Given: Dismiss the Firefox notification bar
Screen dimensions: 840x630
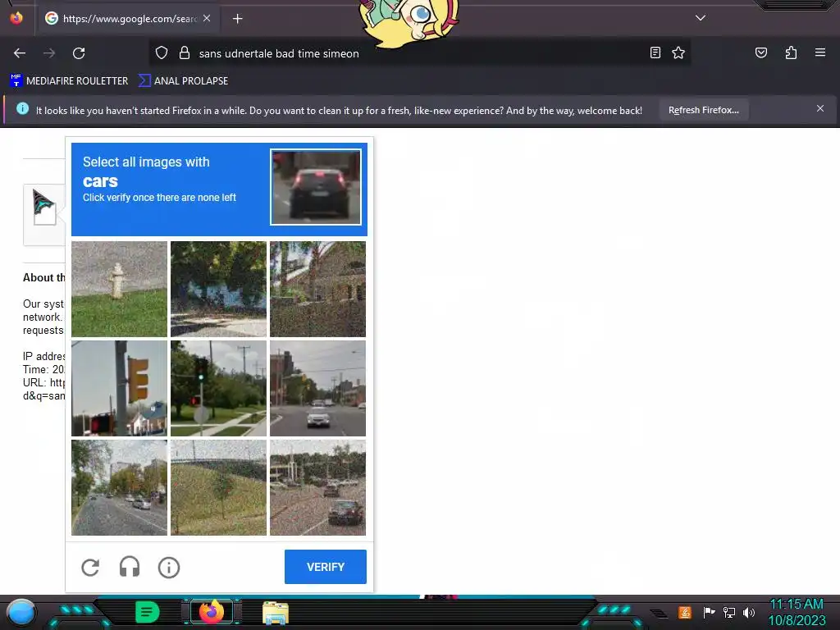Looking at the screenshot, I should 820,108.
